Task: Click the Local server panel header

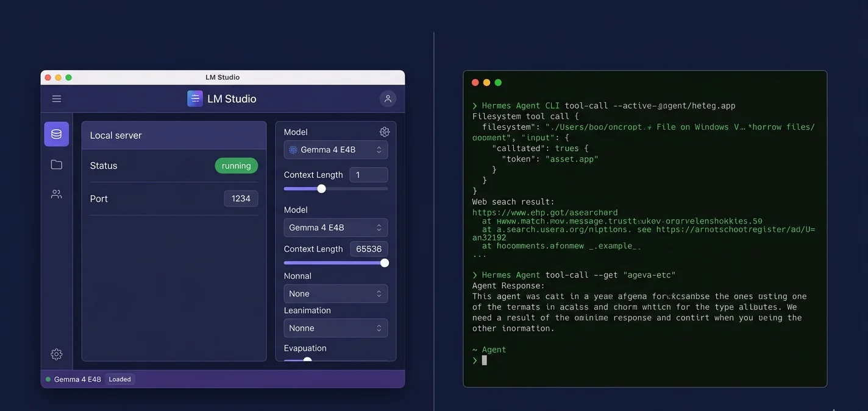Action: (x=174, y=135)
